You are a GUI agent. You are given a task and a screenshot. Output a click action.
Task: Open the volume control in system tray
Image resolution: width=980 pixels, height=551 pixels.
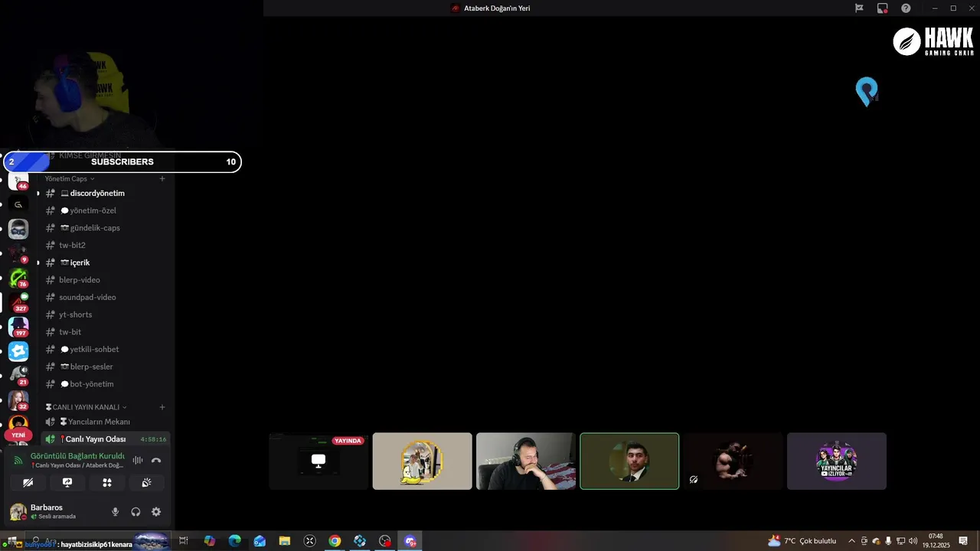tap(913, 541)
